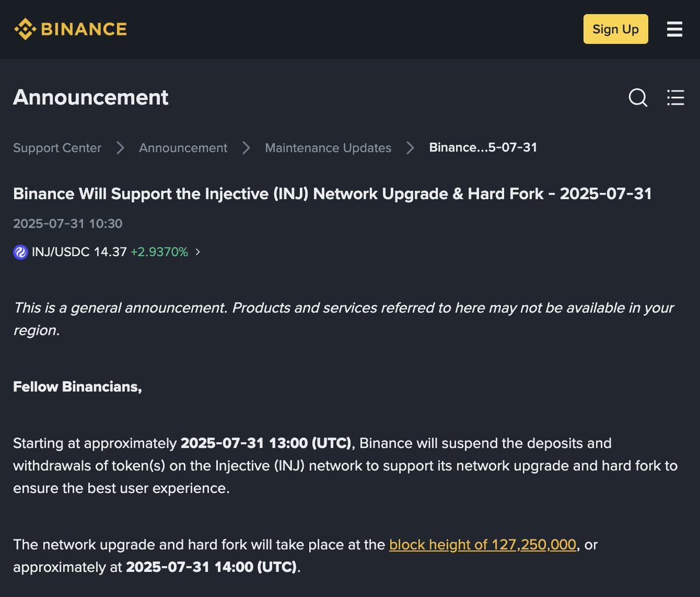Click the 2025-07-31 10:30 publish timestamp
Viewport: 700px width, 597px height.
[68, 224]
